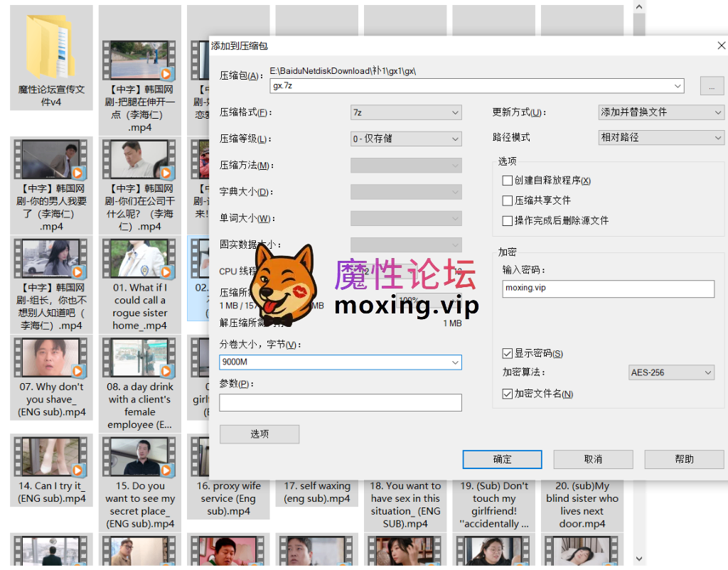Click the 确定 button
Screen dimensions: 728x570
pos(502,459)
